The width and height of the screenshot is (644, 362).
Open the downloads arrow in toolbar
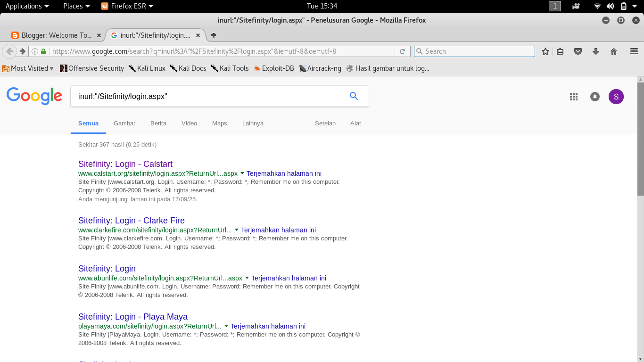tap(596, 51)
